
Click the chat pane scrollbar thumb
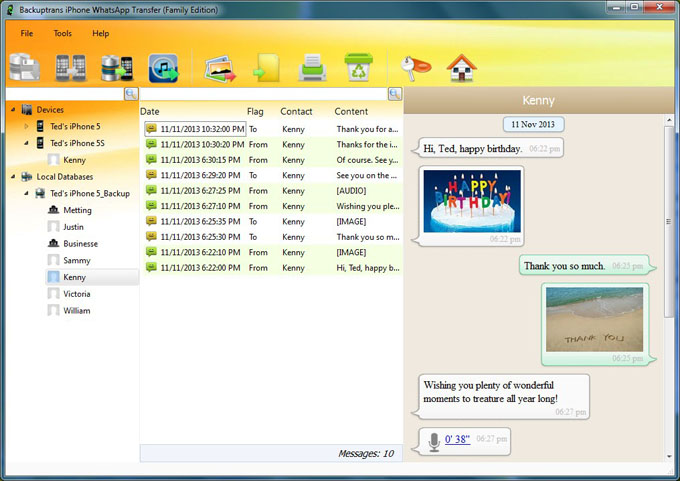click(669, 221)
